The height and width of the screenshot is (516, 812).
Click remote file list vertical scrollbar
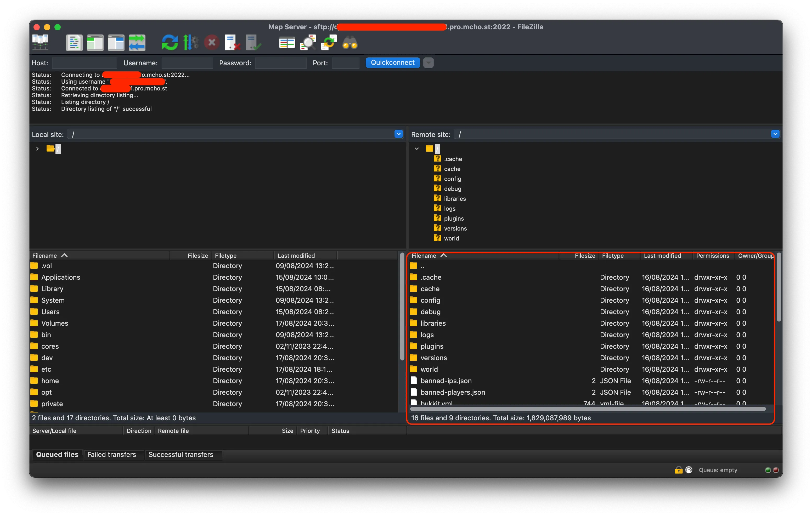pos(779,287)
